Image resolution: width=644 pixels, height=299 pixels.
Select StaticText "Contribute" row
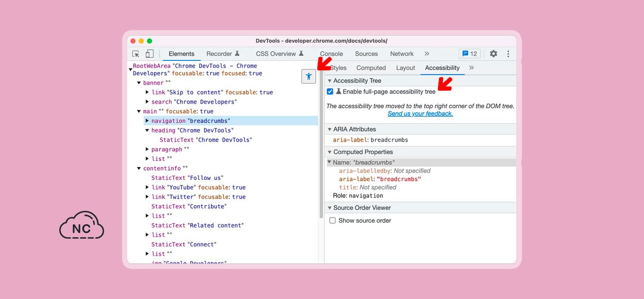pyautogui.click(x=188, y=206)
